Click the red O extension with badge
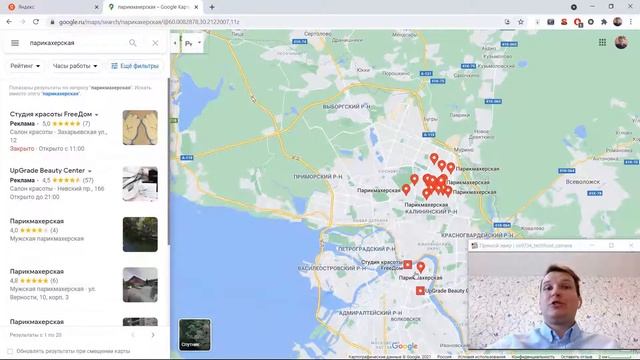Viewport: 640px width, 360px height. pyautogui.click(x=578, y=22)
